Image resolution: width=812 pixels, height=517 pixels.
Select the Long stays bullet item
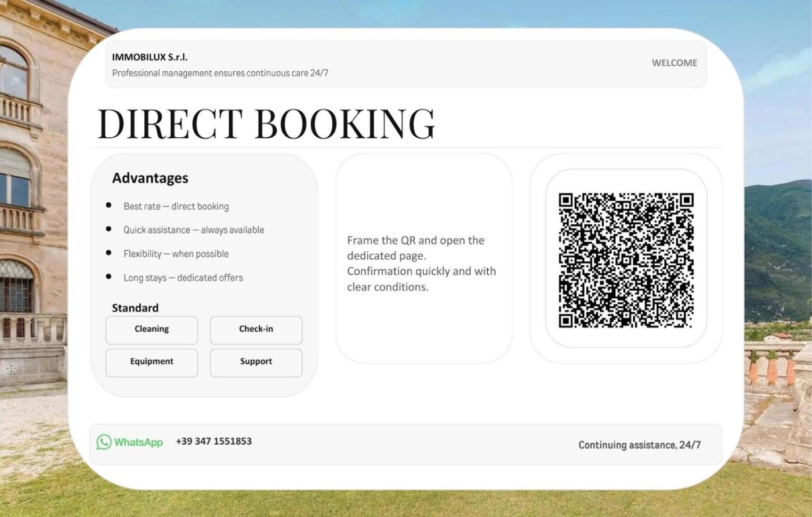(183, 278)
